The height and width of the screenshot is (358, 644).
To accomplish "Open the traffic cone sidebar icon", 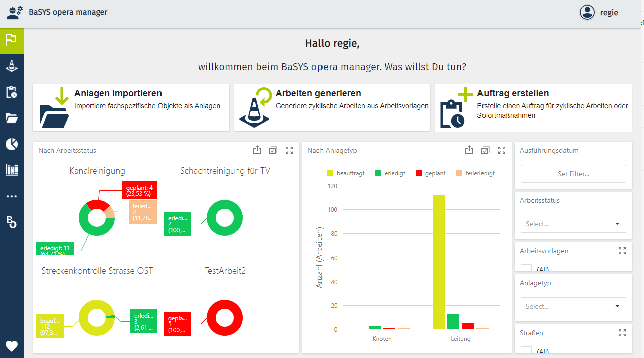I will (12, 65).
